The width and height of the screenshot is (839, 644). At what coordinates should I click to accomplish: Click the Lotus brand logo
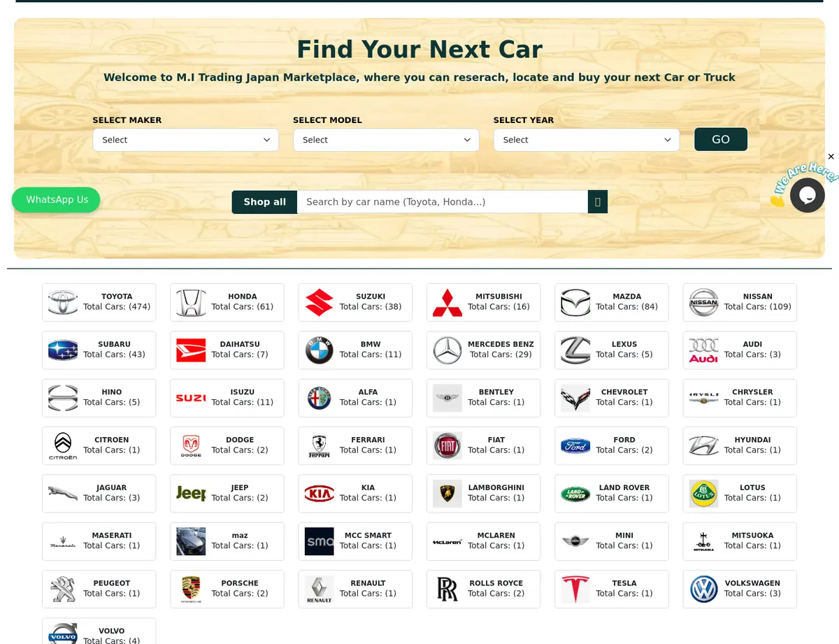tap(703, 494)
